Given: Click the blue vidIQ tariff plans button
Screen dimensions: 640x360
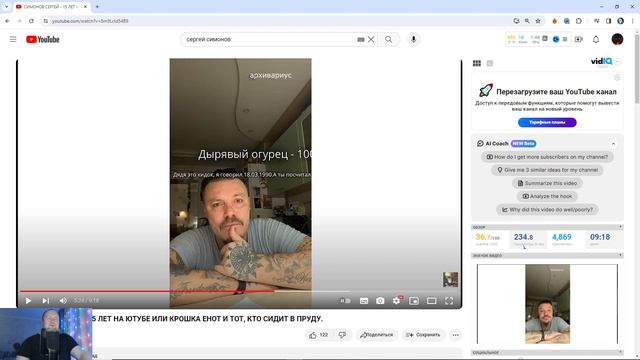Looking at the screenshot, I should (547, 122).
